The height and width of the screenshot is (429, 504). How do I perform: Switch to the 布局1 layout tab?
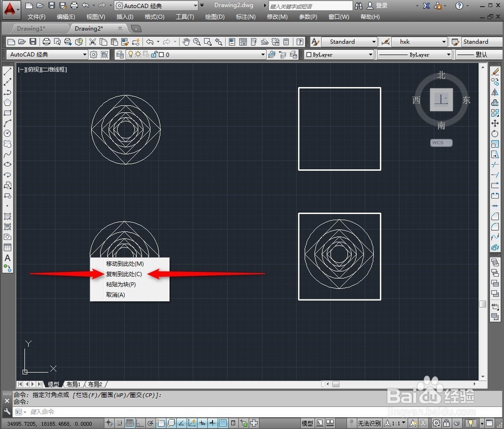coord(73,384)
